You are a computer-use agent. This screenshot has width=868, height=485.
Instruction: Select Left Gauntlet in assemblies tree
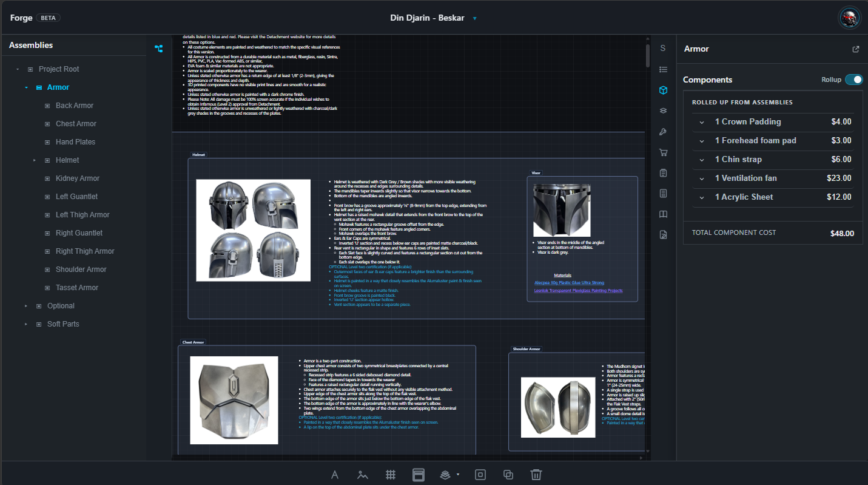click(76, 197)
